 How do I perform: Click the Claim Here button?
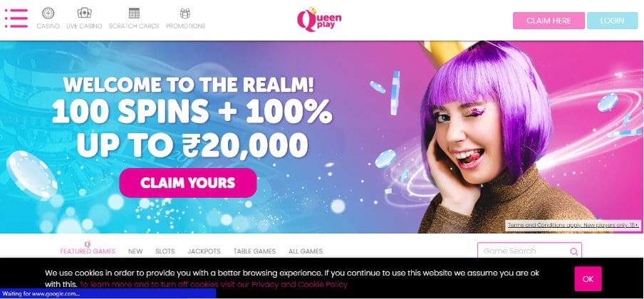point(549,21)
